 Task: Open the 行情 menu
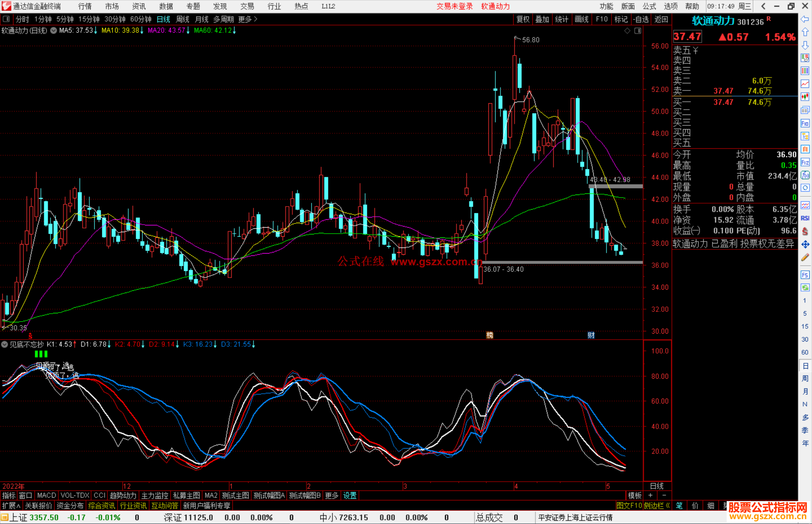pyautogui.click(x=85, y=6)
